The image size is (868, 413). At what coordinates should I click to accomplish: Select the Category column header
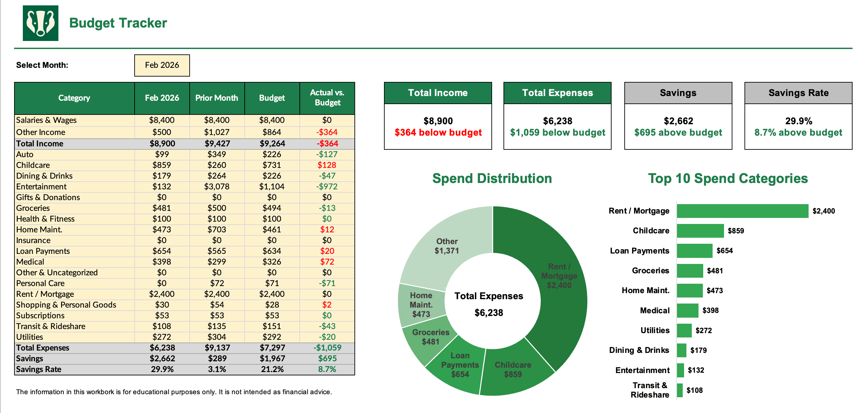tap(74, 98)
